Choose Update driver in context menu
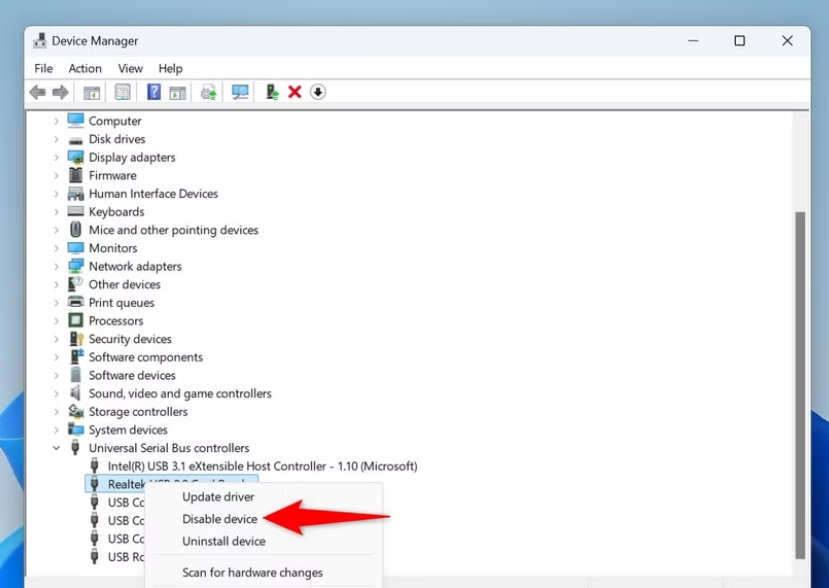829x588 pixels. pos(218,497)
